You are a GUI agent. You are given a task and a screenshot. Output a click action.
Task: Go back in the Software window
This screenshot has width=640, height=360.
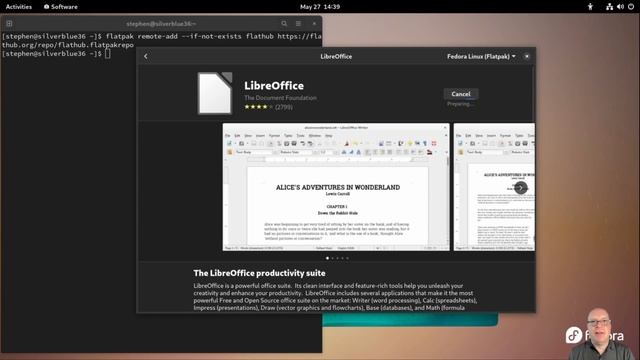point(146,56)
